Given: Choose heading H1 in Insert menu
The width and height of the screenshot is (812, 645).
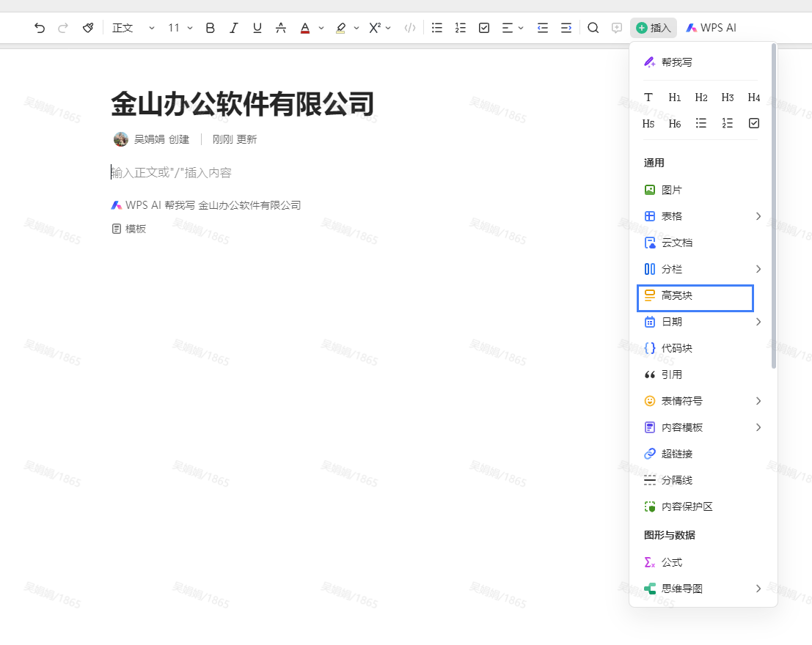Looking at the screenshot, I should pos(675,97).
